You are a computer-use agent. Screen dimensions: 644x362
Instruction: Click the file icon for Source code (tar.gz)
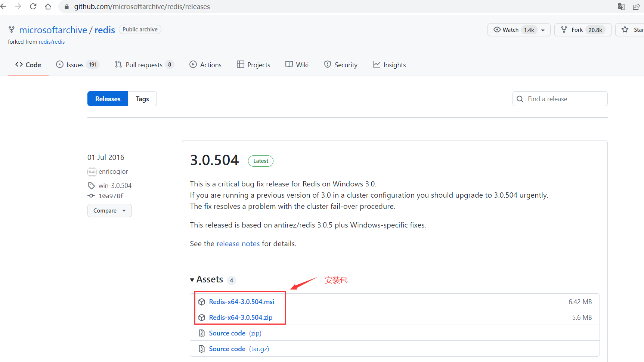coord(202,349)
